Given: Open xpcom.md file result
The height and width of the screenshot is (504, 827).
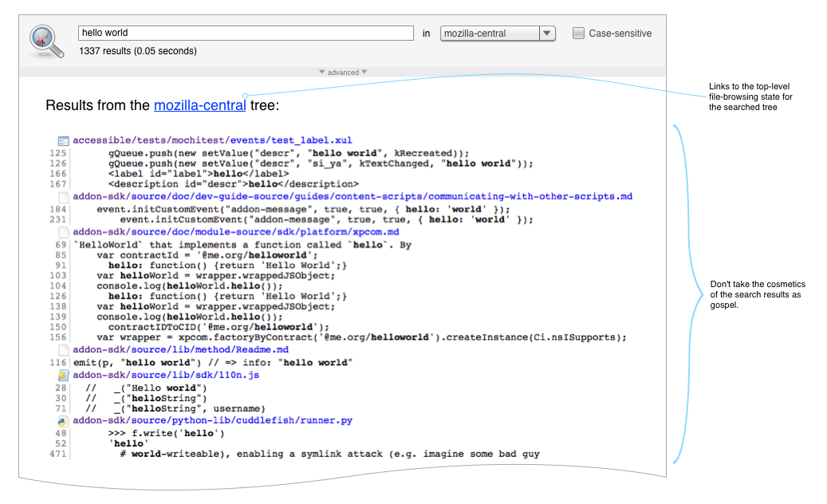Looking at the screenshot, I should click(236, 232).
